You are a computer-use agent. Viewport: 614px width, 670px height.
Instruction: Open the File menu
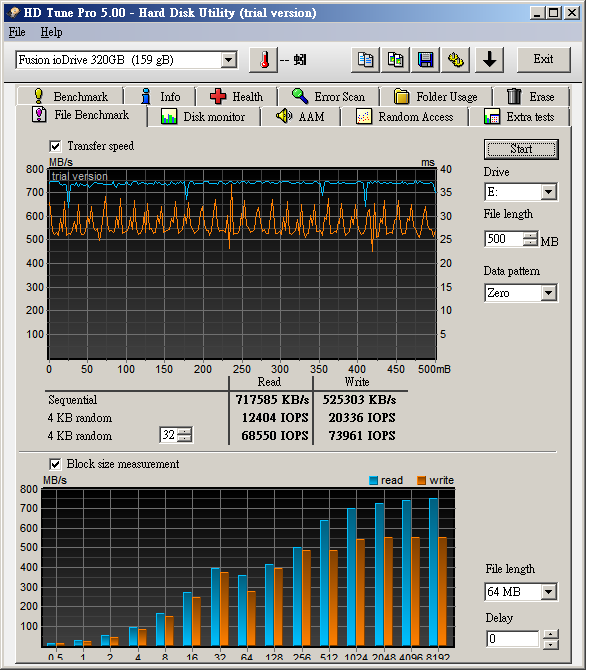coord(17,32)
